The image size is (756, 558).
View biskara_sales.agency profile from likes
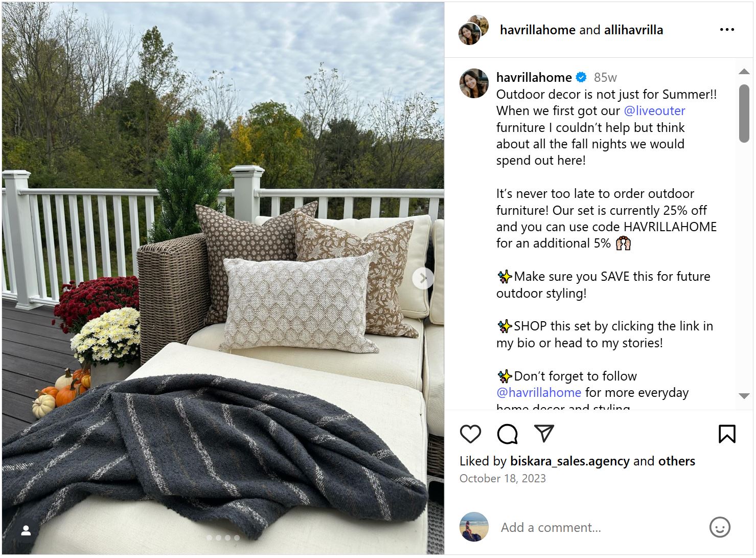[x=570, y=461]
